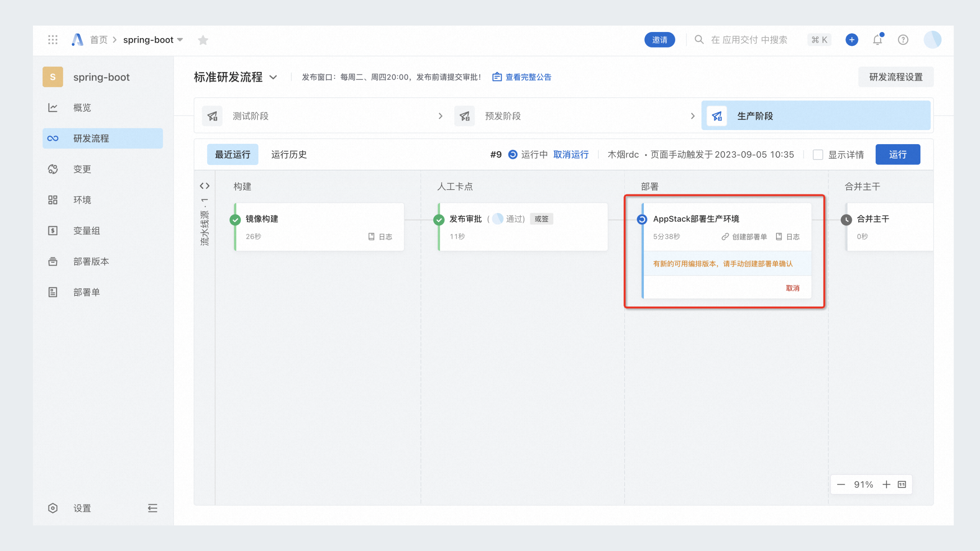Open 变量组 in the sidebar
Image resolution: width=980 pixels, height=551 pixels.
(x=103, y=230)
